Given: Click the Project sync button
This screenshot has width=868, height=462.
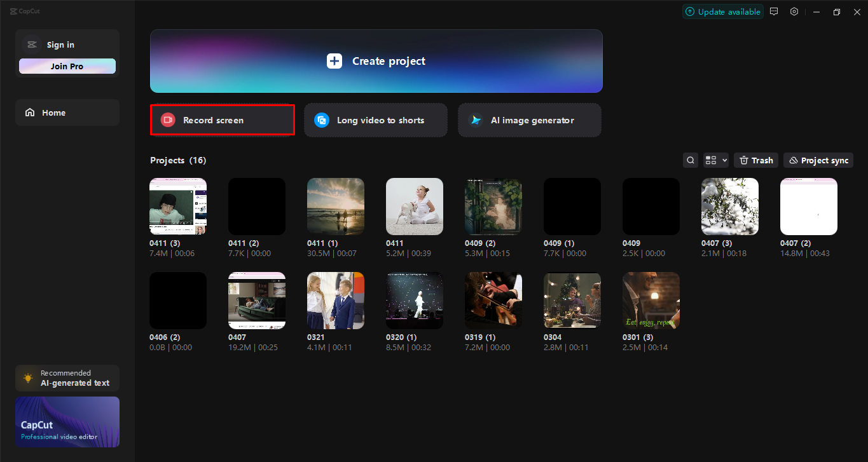Looking at the screenshot, I should (x=818, y=161).
